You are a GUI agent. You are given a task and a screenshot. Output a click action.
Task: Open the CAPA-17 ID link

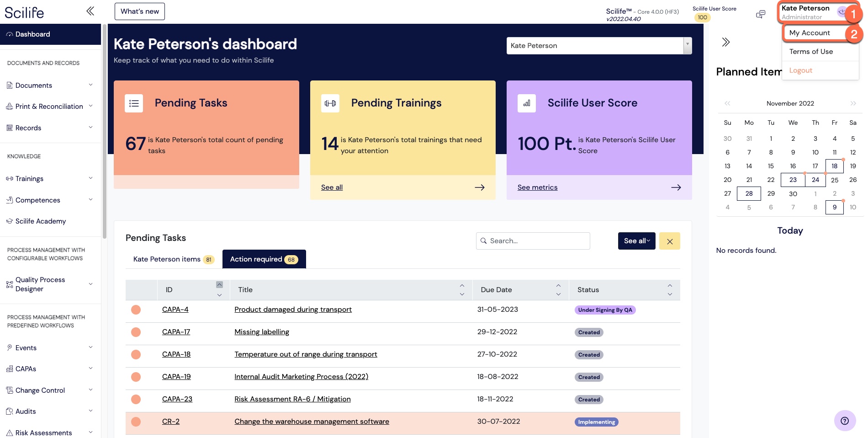tap(176, 332)
